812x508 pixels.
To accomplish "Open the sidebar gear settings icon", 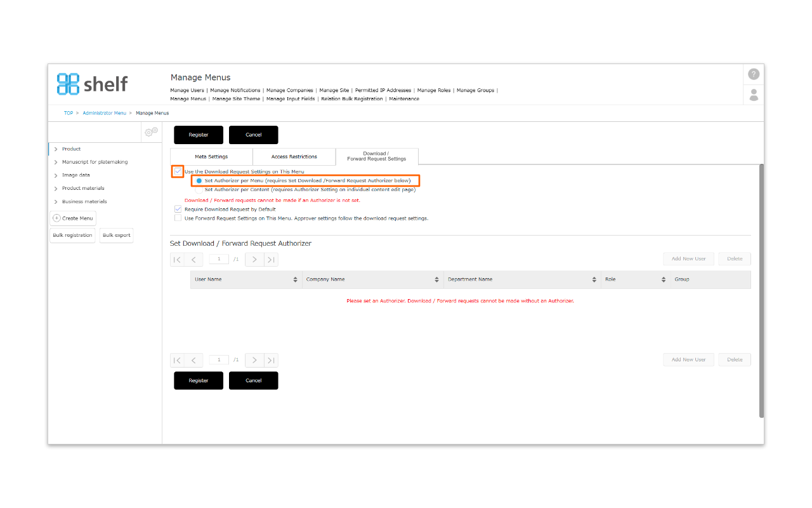I will click(151, 132).
